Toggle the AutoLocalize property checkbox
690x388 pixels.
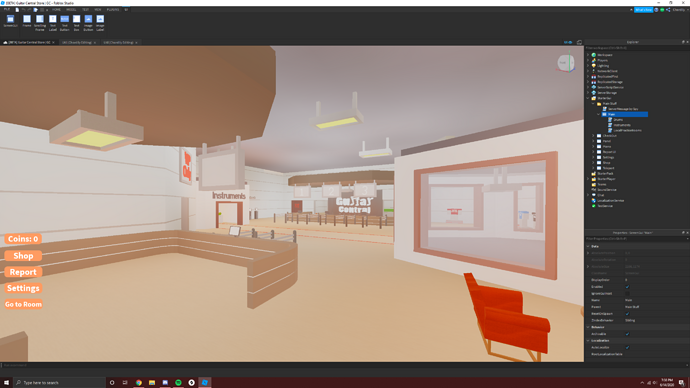click(628, 348)
